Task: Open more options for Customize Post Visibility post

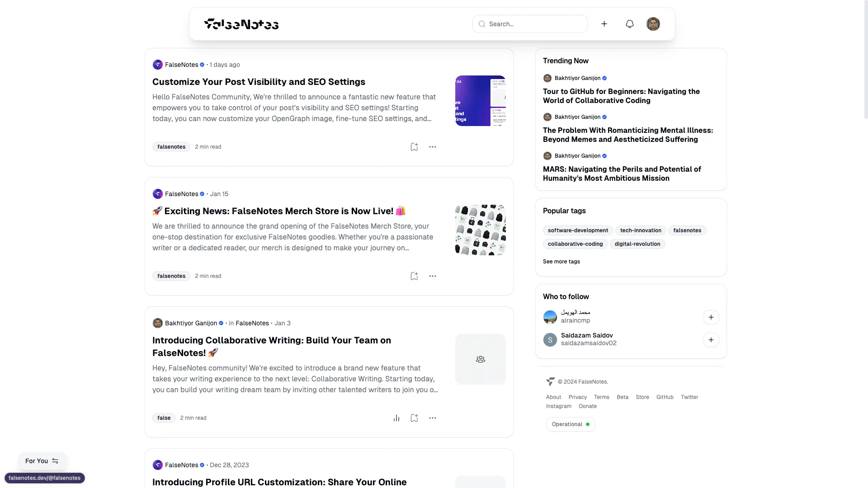Action: tap(433, 147)
